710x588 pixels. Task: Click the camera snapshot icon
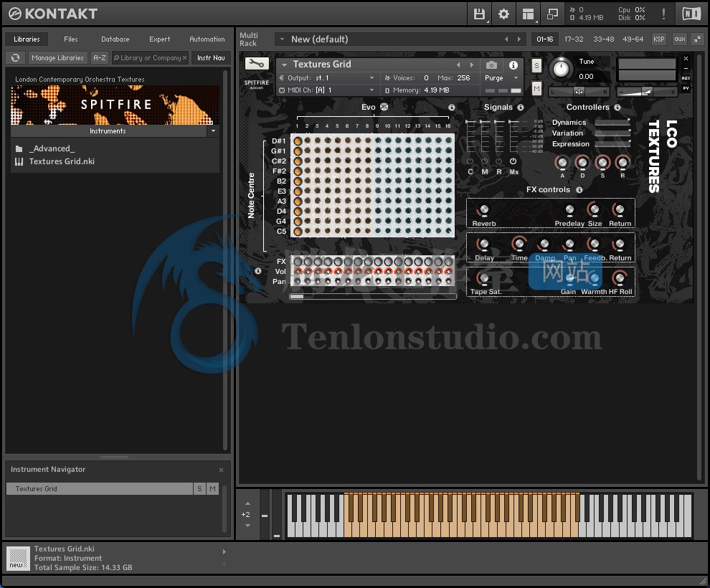pos(491,65)
